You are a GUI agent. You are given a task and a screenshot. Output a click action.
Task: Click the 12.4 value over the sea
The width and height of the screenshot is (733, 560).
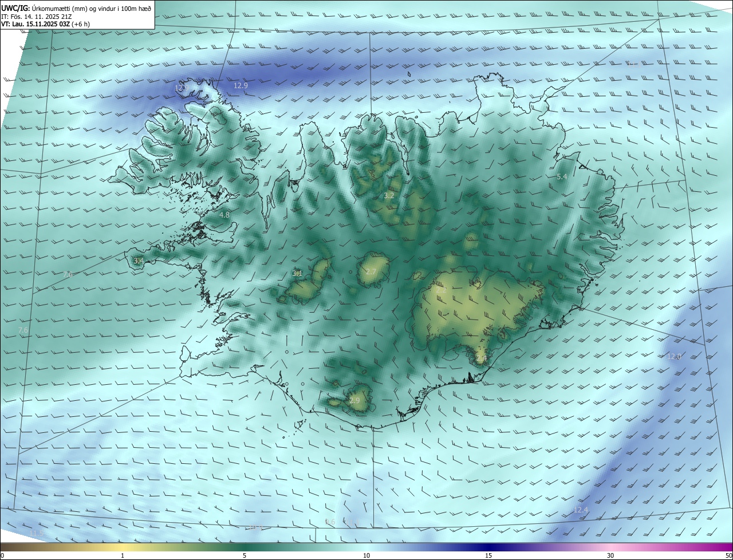[x=581, y=510]
